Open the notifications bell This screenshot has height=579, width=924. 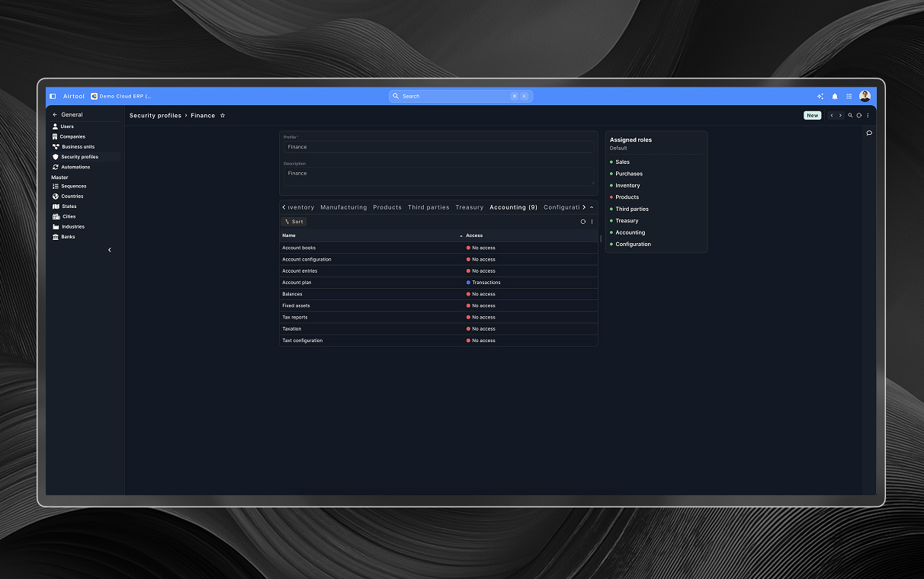[x=835, y=96]
